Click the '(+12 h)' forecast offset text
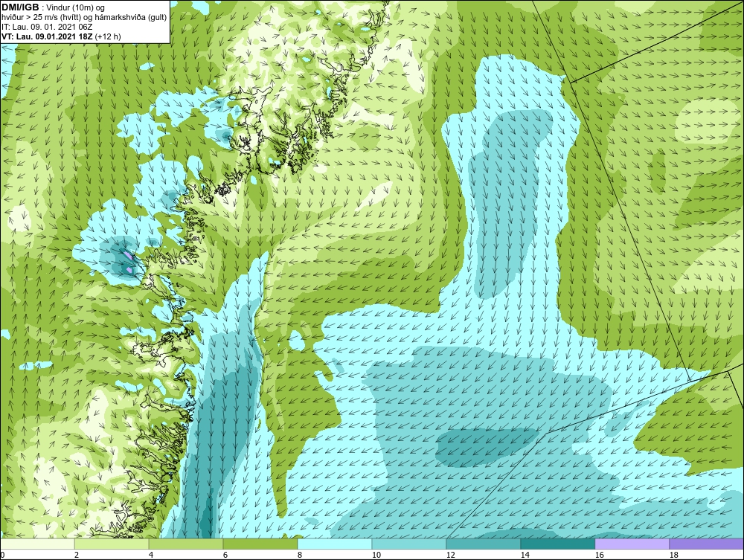The width and height of the screenshot is (744, 560). click(x=108, y=36)
